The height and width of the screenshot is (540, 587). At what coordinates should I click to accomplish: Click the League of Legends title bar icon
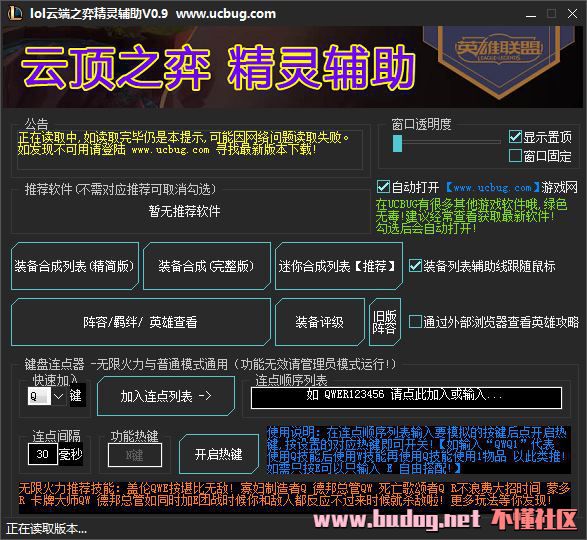(x=15, y=13)
